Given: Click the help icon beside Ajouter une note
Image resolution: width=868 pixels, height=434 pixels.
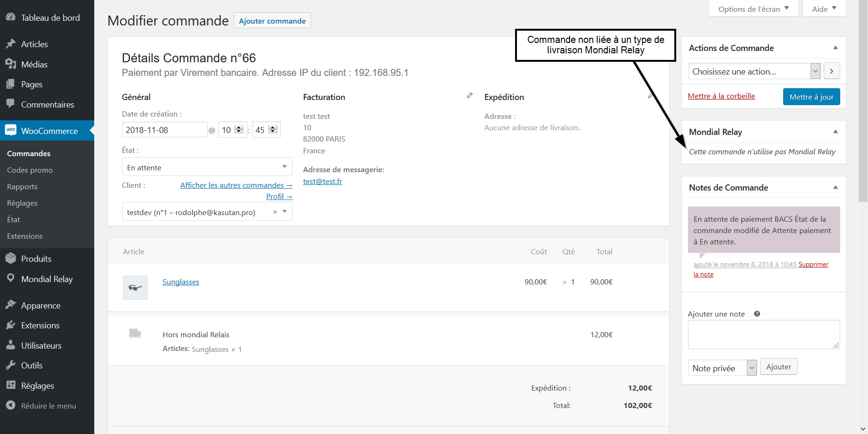Looking at the screenshot, I should click(x=757, y=314).
